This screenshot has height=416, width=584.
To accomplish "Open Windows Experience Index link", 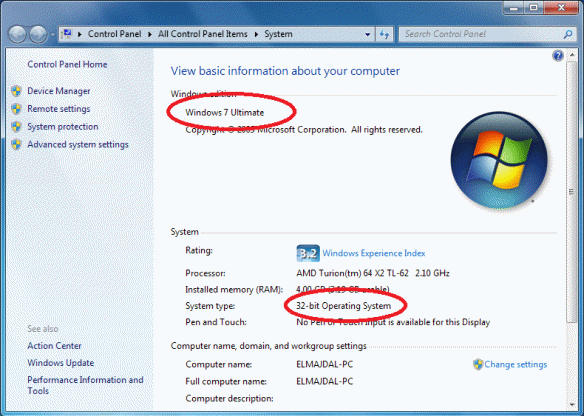I will (374, 253).
